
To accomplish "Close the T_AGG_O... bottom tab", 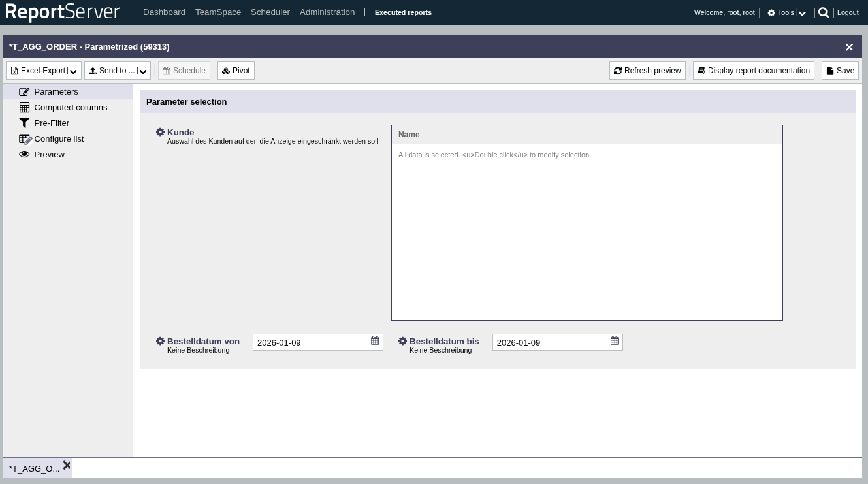I will [66, 466].
